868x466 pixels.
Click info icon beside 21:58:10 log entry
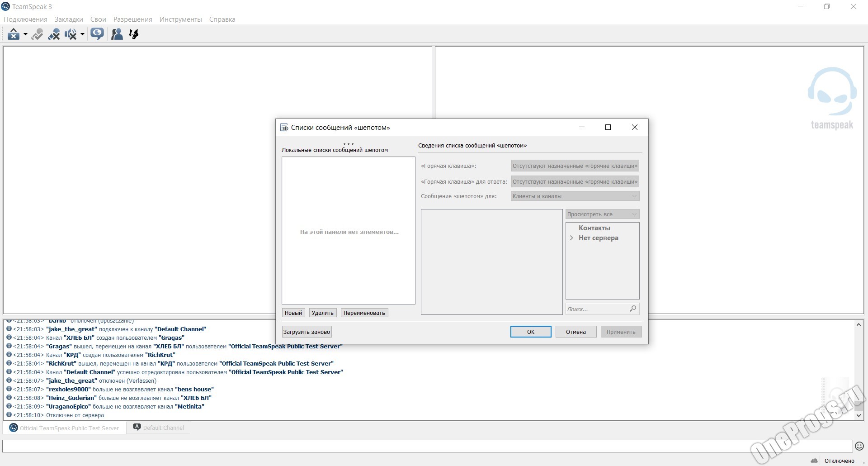point(9,415)
